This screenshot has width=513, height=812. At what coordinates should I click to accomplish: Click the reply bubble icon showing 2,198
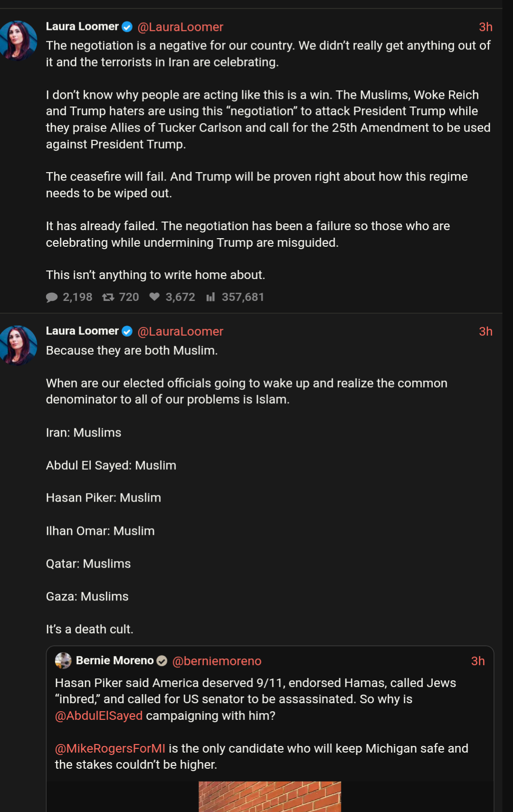(x=52, y=298)
